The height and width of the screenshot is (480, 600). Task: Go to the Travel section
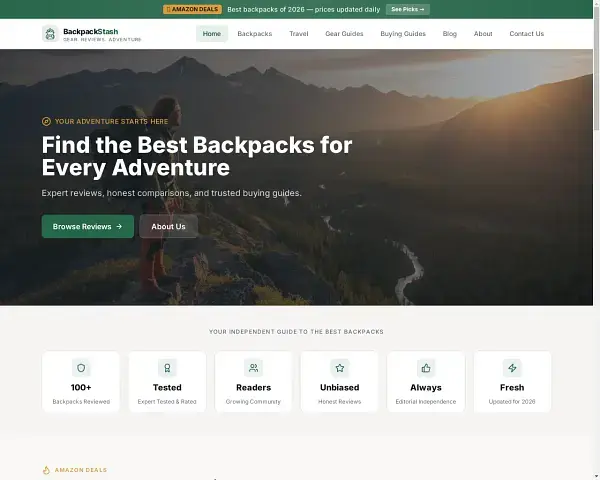[x=299, y=34]
